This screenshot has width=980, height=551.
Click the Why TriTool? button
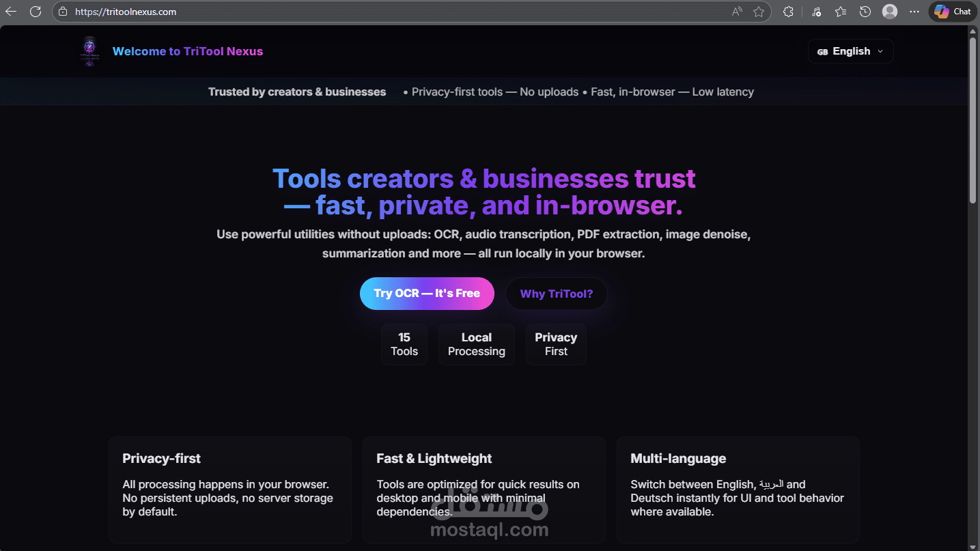point(557,294)
